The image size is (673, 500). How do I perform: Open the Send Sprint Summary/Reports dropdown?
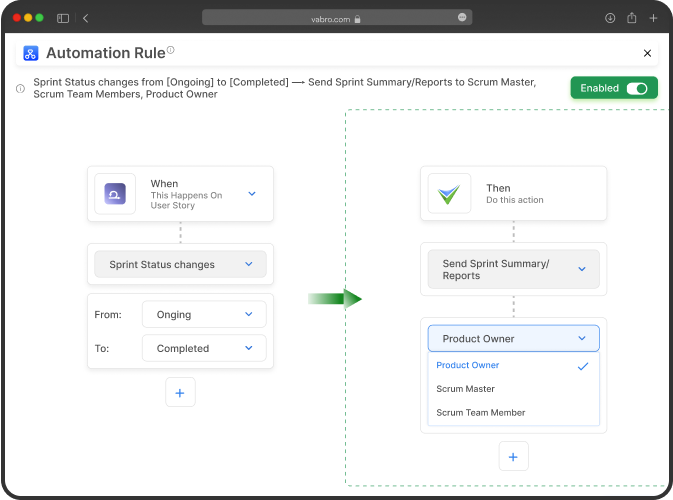(513, 269)
